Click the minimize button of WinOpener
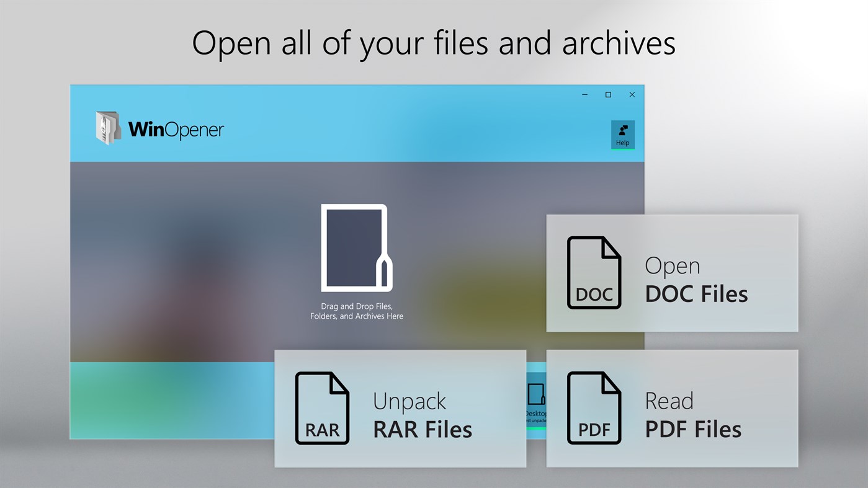This screenshot has width=868, height=488. coord(584,94)
